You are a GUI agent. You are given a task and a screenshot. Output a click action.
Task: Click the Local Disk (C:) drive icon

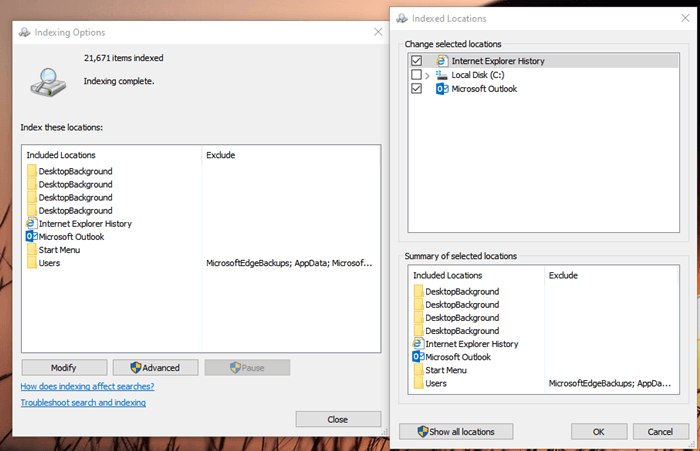442,75
